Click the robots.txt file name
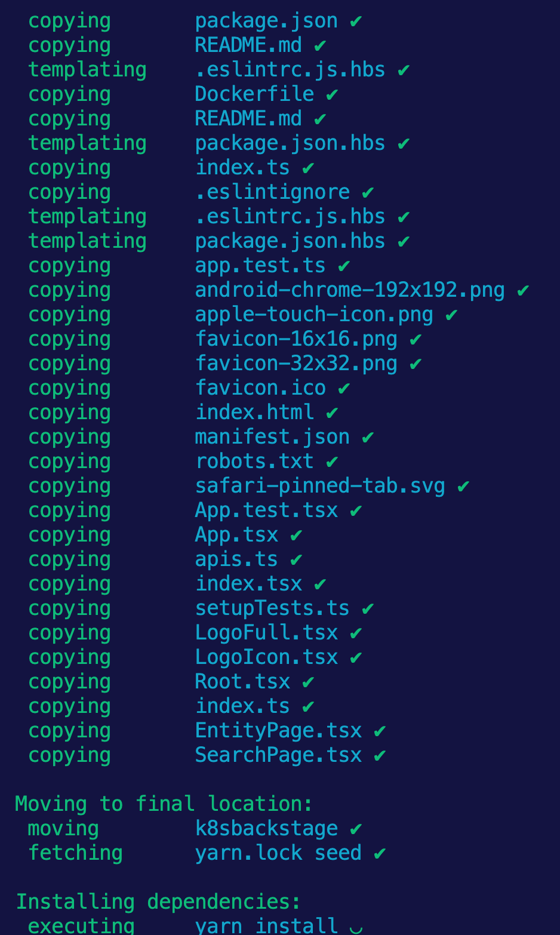Screen dimensions: 560x935 click(x=254, y=461)
